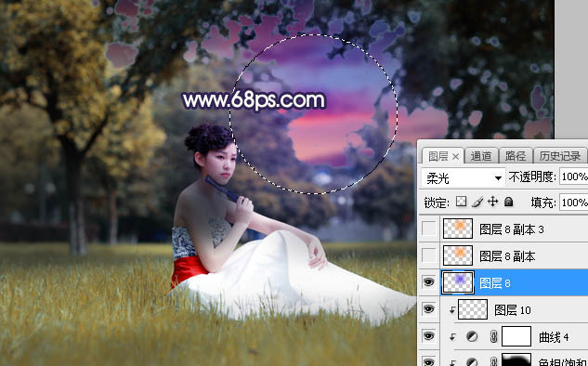Click the lock image pixels brush icon
This screenshot has height=366, width=588.
pos(477,203)
